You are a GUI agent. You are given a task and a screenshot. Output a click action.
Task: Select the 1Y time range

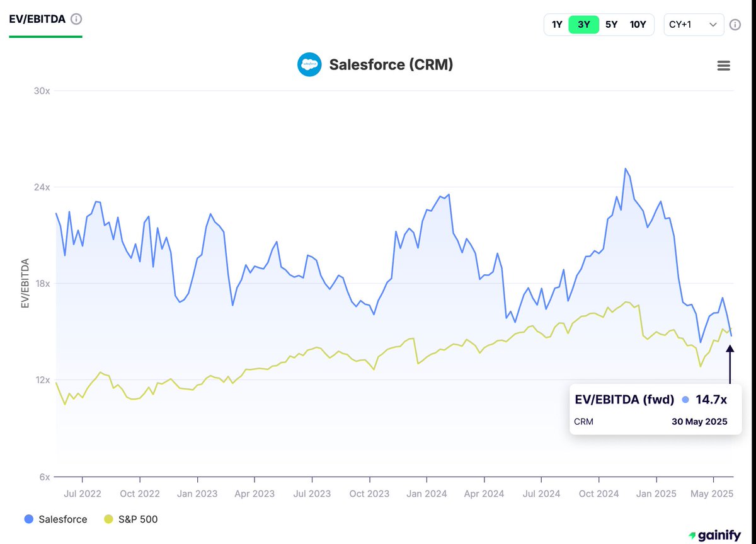point(557,25)
